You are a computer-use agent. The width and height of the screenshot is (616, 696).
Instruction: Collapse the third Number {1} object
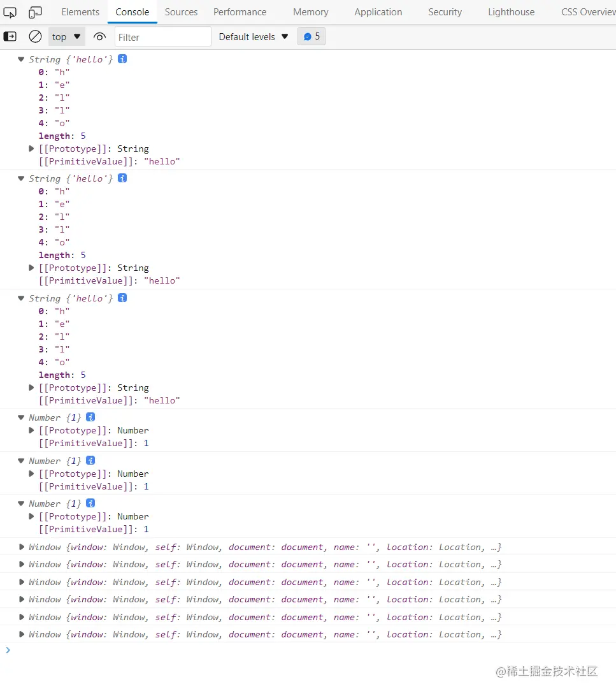[x=21, y=504]
